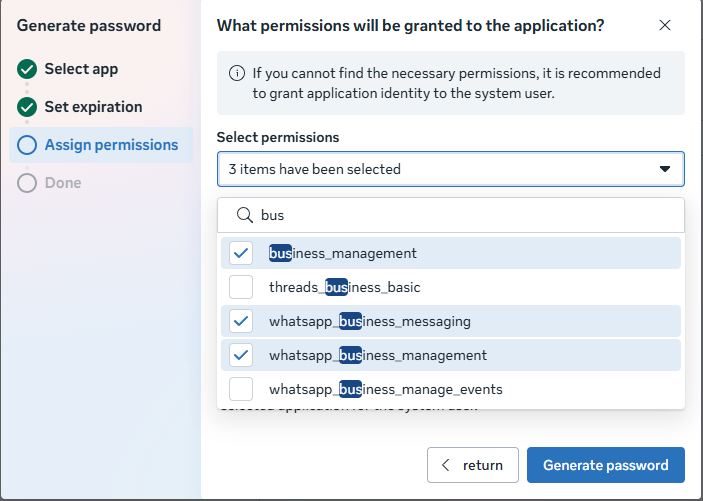Click into the search field containing 'bus'
Screen dimensions: 703x501
click(460, 215)
